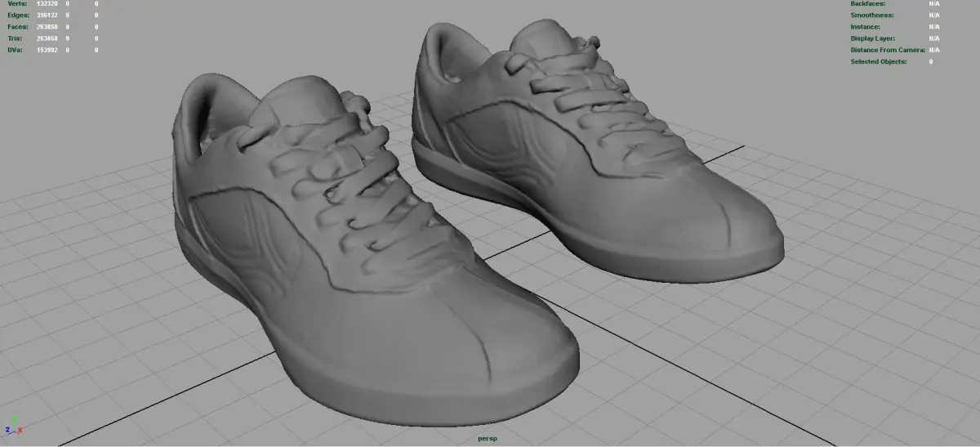Click the UV count value 153992
980x447 pixels.
47,50
